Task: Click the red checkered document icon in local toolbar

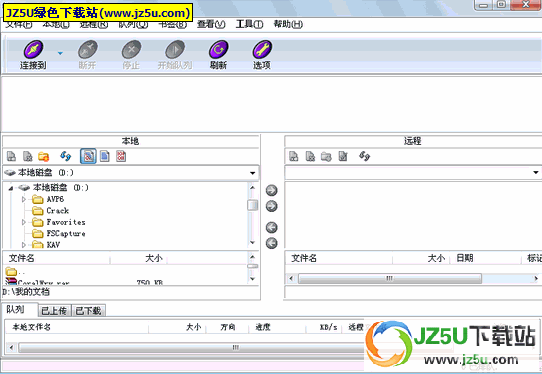Action: [121, 156]
